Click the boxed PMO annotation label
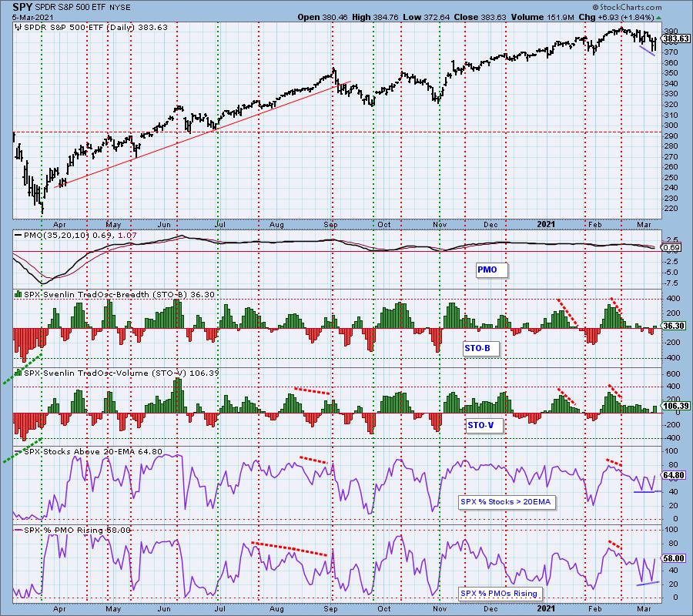693x616 pixels. [492, 269]
